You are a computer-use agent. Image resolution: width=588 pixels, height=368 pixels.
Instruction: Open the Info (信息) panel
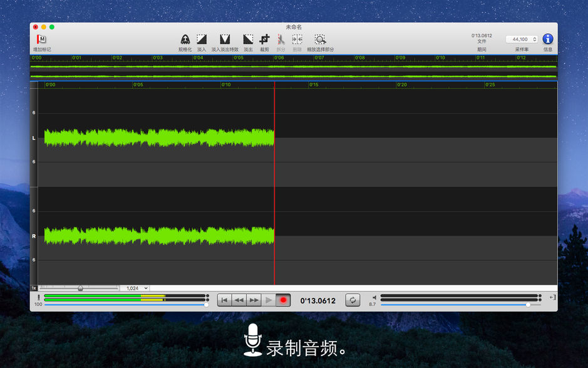click(547, 39)
